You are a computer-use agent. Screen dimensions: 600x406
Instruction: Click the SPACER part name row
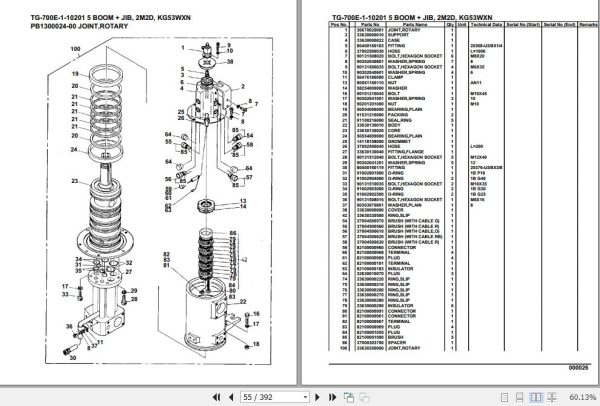point(397,343)
